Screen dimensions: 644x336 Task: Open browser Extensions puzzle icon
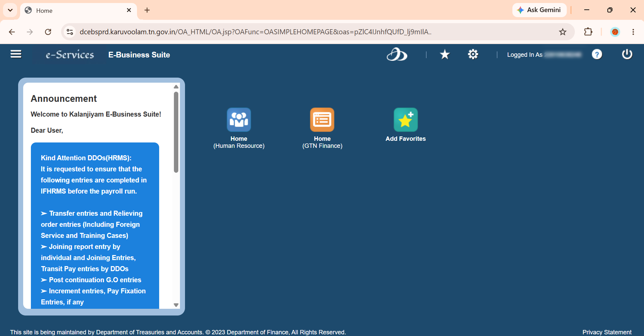tap(588, 32)
